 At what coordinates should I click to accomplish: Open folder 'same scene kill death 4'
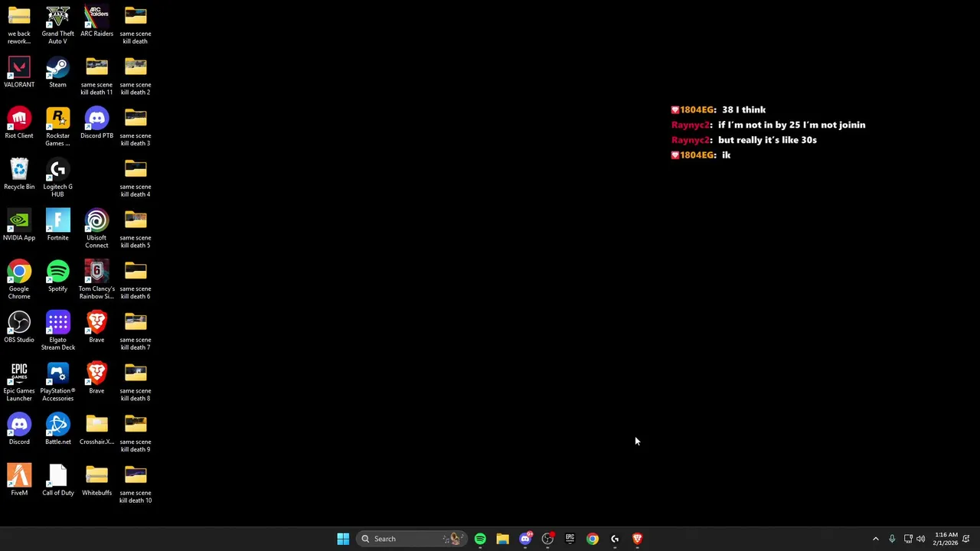coord(136,178)
